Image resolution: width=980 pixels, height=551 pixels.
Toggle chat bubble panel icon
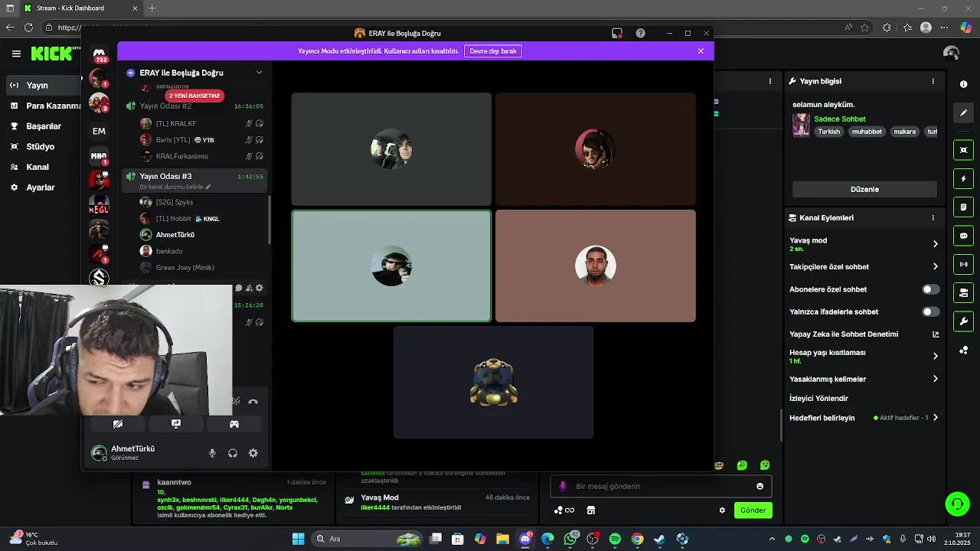(964, 236)
